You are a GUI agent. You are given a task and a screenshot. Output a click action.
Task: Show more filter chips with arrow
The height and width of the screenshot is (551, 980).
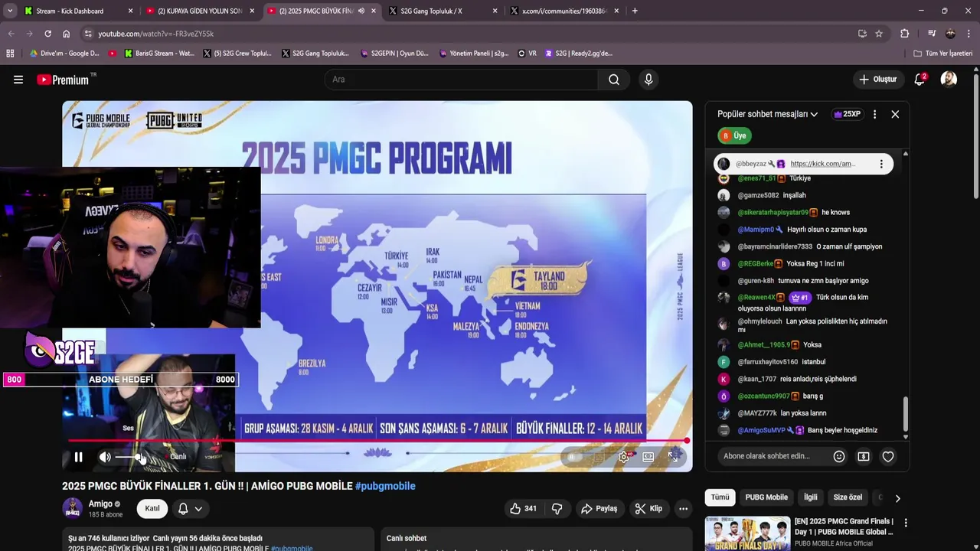click(897, 498)
